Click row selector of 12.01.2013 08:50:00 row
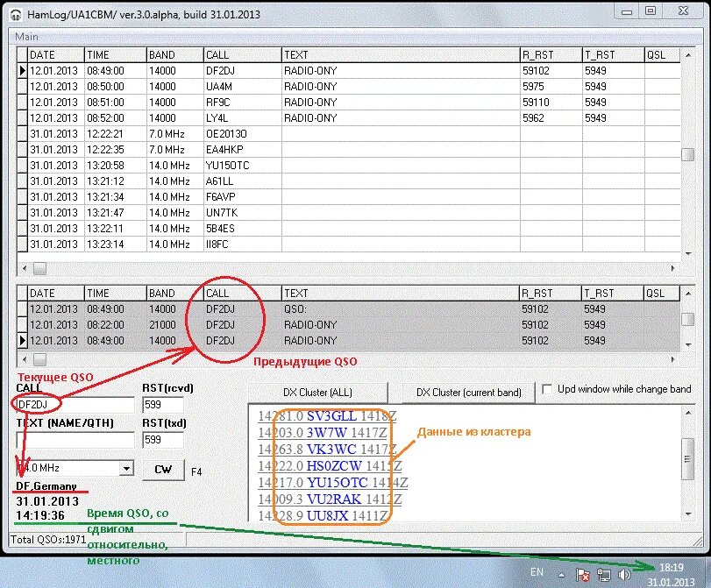 click(22, 87)
